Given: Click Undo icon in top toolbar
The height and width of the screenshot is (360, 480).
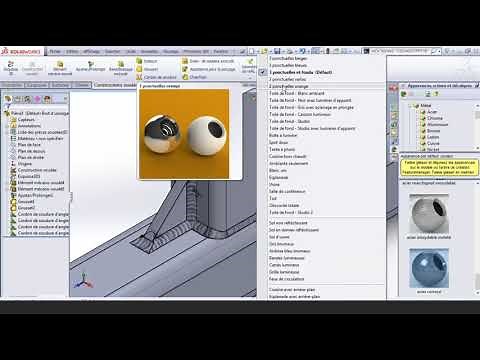Looking at the screenshot, I should (302, 51).
